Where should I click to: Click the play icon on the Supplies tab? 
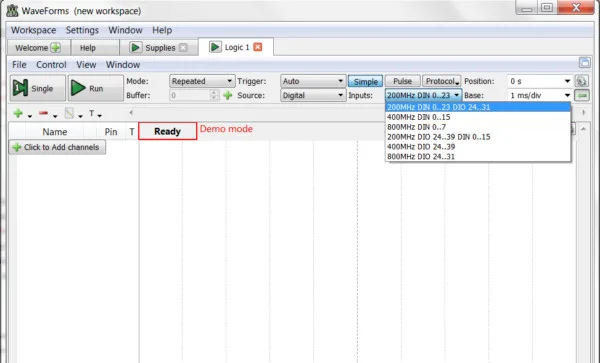coord(135,47)
